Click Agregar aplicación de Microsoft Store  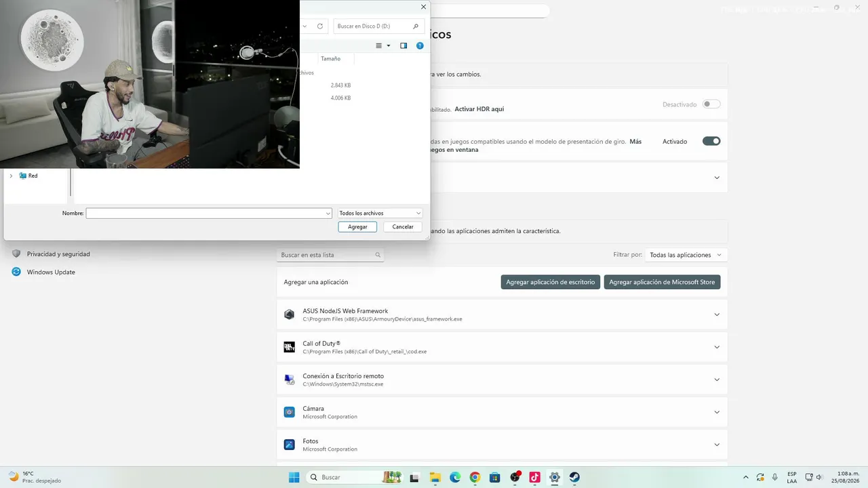[x=662, y=282]
